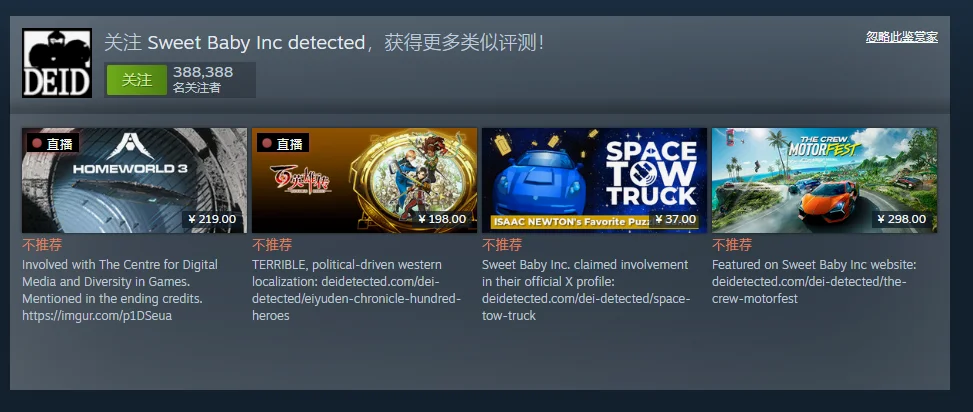Viewport: 973px width, 412px height.
Task: Click the curator title Sweet Baby Inc detected
Action: [256, 43]
